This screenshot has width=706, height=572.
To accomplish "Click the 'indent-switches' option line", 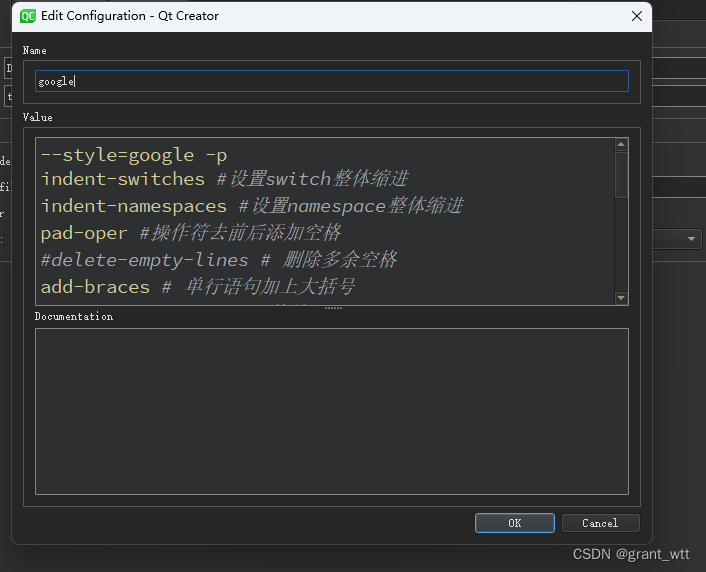I will coord(225,179).
